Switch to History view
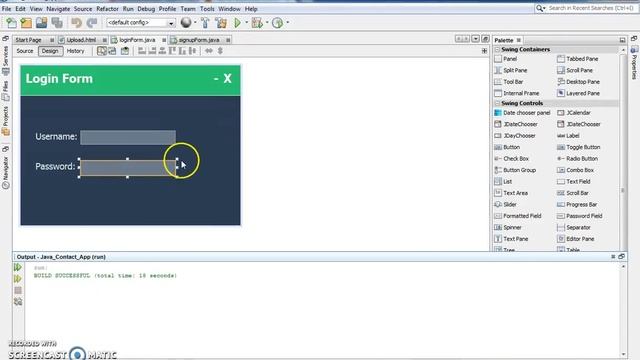Screen dimensions: 640x360 [75, 51]
